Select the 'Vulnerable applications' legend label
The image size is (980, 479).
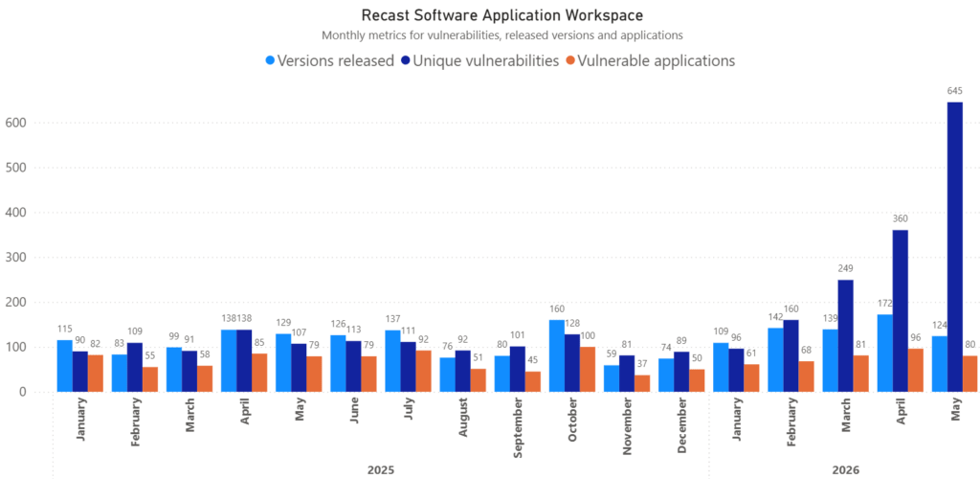click(657, 61)
